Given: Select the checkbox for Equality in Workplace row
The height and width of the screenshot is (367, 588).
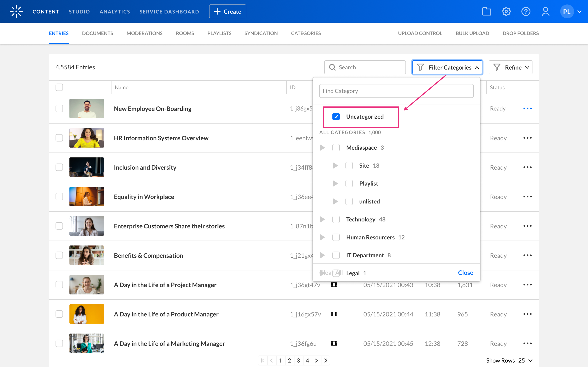Looking at the screenshot, I should tap(59, 197).
